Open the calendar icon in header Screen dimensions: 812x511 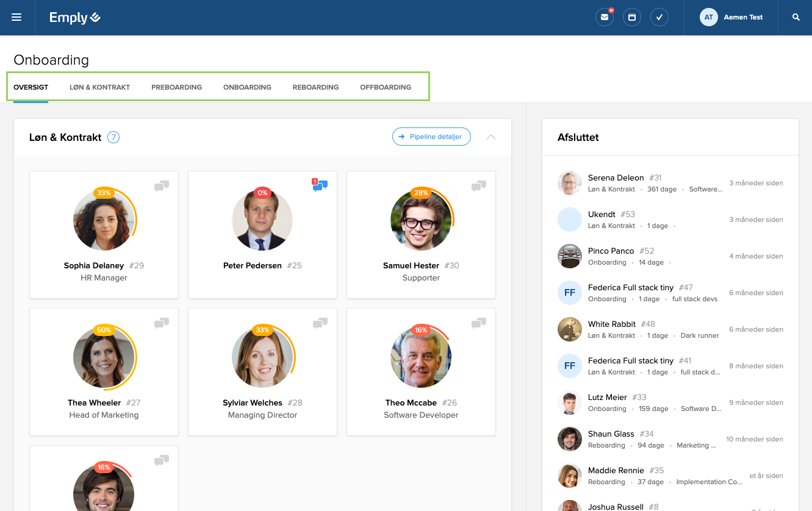click(x=632, y=17)
